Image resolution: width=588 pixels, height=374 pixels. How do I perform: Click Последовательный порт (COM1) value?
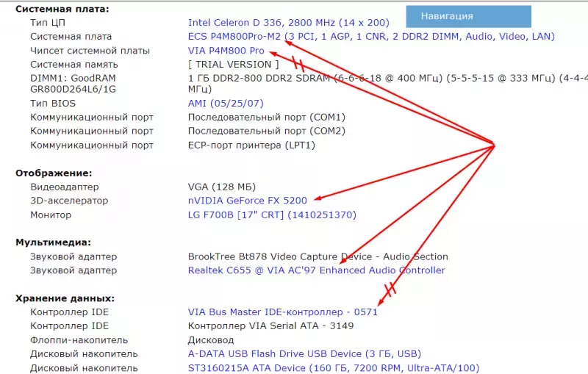coord(267,117)
